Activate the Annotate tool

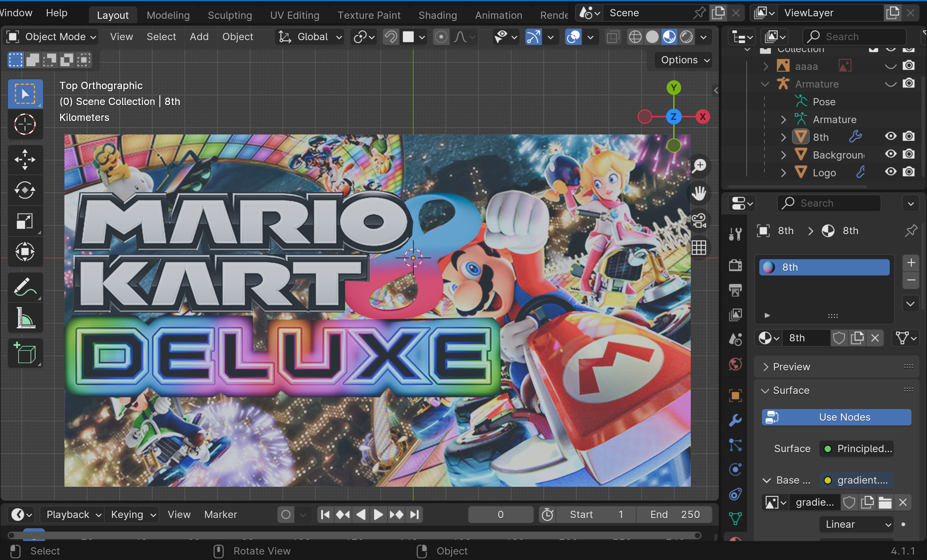click(25, 287)
